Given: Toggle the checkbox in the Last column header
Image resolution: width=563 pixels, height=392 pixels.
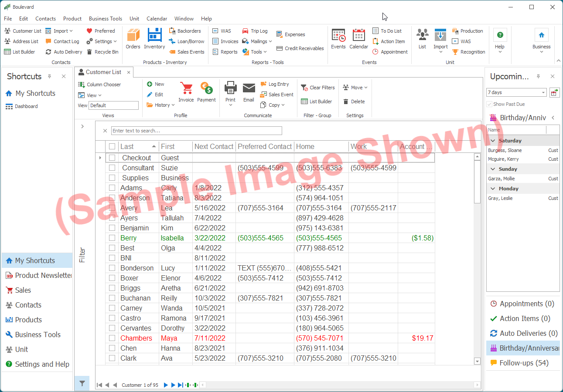Looking at the screenshot, I should (x=111, y=146).
